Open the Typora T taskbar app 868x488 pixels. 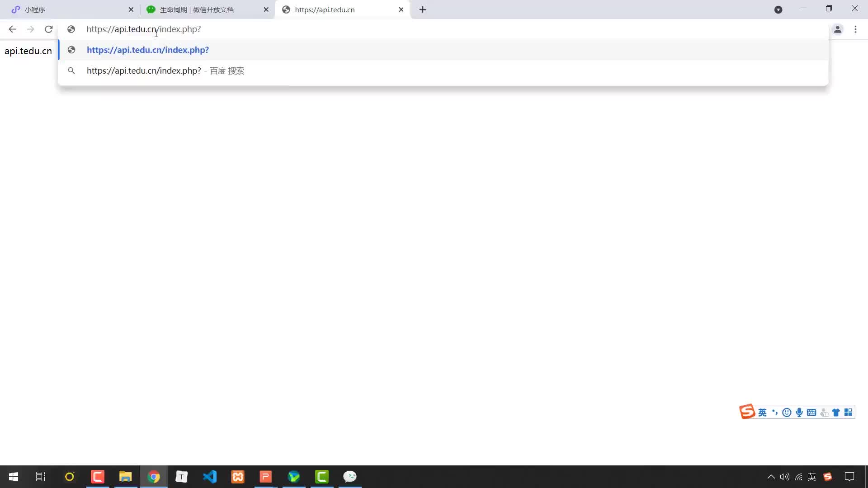click(x=181, y=477)
